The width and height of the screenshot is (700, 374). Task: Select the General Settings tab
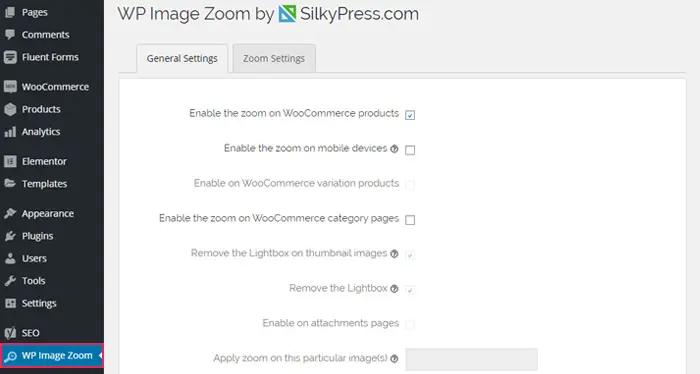(x=182, y=58)
